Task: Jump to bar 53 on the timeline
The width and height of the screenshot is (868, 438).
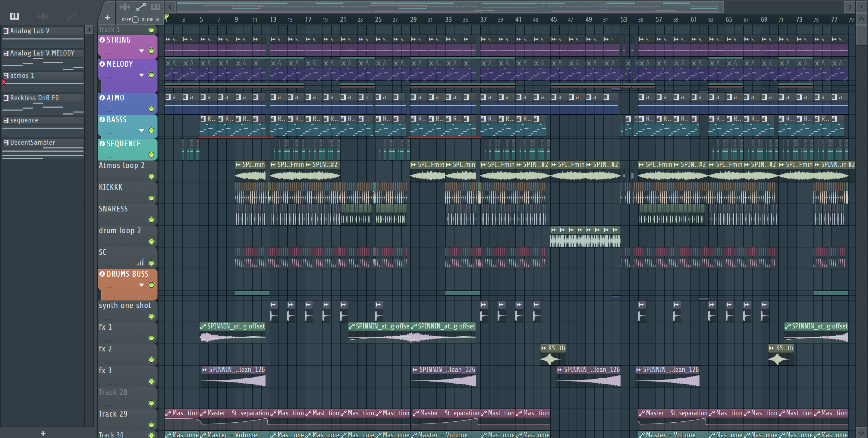Action: pyautogui.click(x=624, y=20)
